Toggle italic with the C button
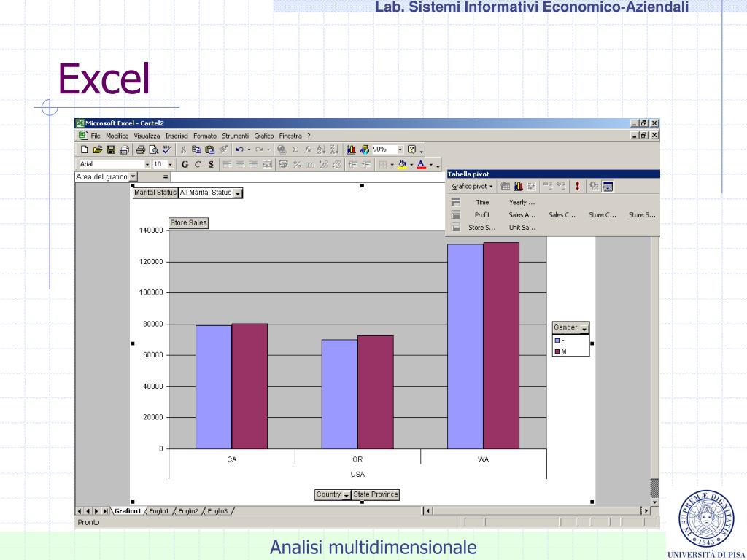Screen dimensions: 747x560 point(198,164)
